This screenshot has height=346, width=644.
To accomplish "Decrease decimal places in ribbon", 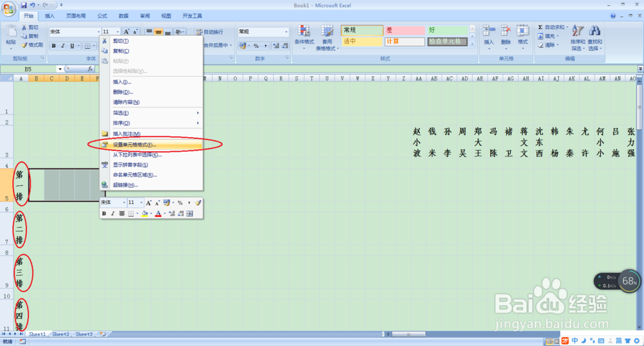I will tap(285, 46).
